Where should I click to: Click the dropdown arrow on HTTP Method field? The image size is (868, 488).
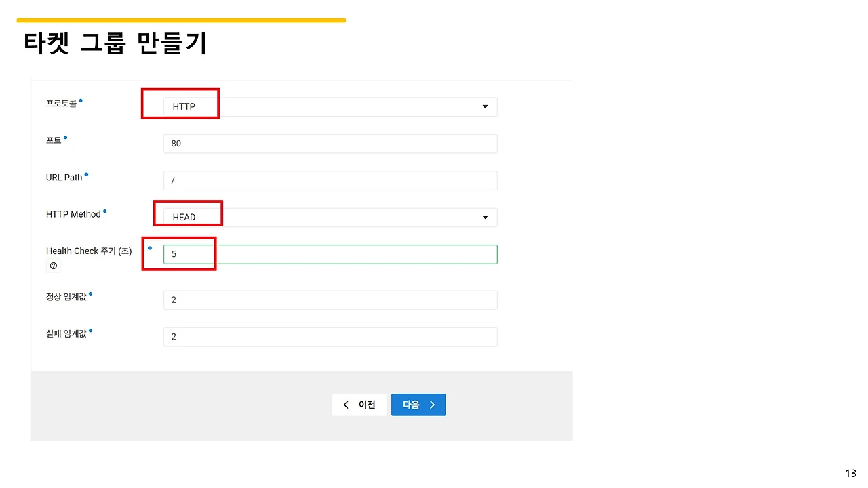(485, 217)
